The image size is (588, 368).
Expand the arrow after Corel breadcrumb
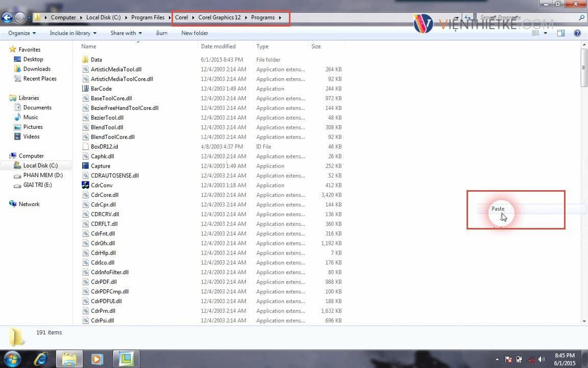(193, 17)
